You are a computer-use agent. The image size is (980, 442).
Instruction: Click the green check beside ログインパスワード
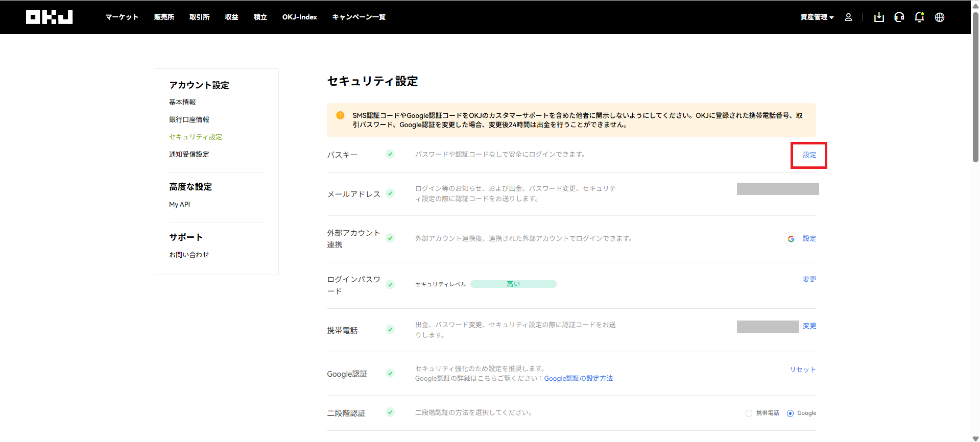click(x=390, y=285)
